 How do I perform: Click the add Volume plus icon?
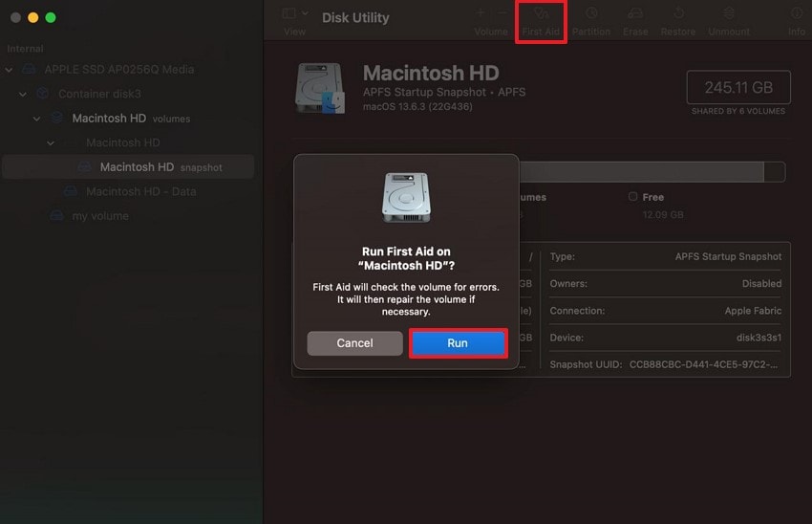(481, 13)
